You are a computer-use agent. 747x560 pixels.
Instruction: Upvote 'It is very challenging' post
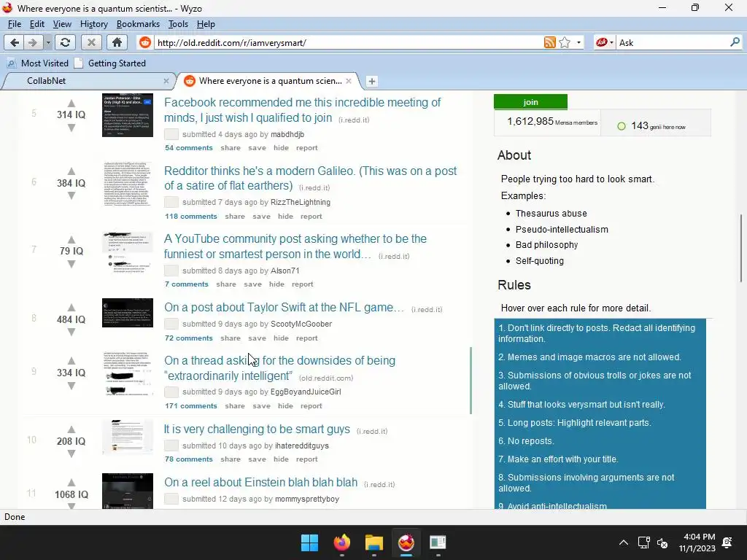coord(71,429)
